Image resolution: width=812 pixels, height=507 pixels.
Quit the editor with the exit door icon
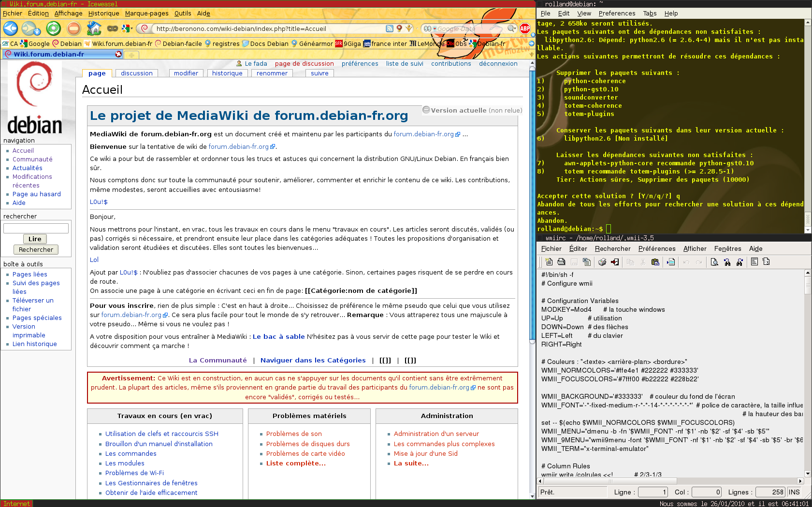[x=615, y=262]
